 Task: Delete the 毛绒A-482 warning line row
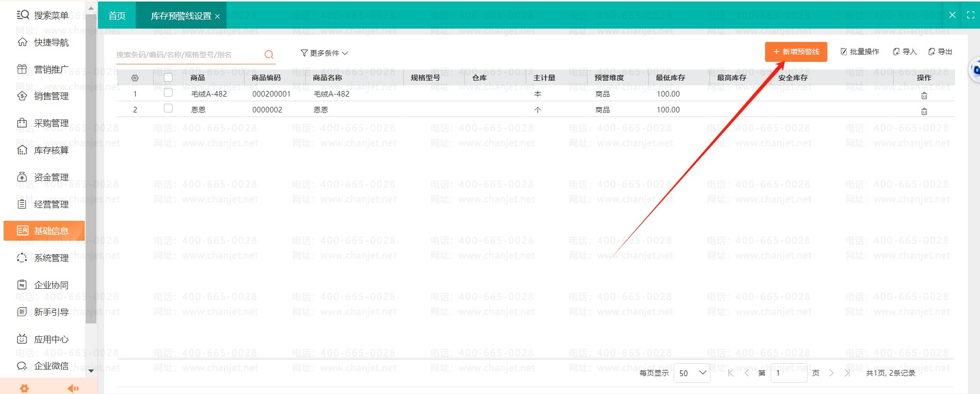pyautogui.click(x=924, y=95)
